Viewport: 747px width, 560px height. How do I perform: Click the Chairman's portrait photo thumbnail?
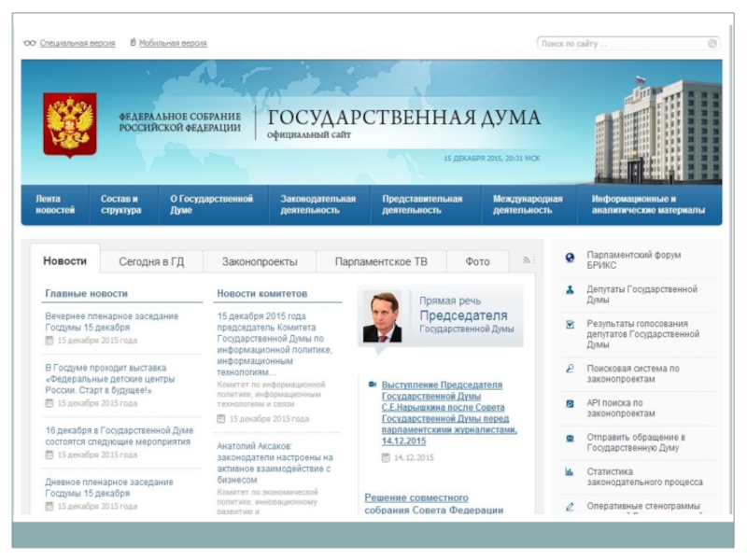(383, 317)
